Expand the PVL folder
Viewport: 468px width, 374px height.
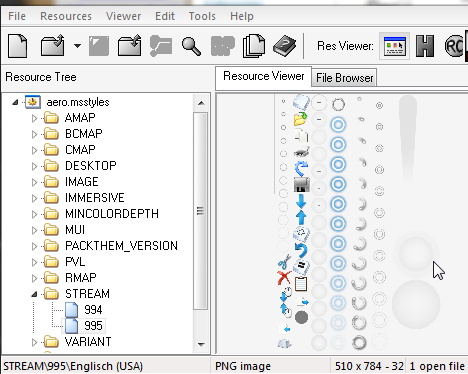[x=34, y=262]
